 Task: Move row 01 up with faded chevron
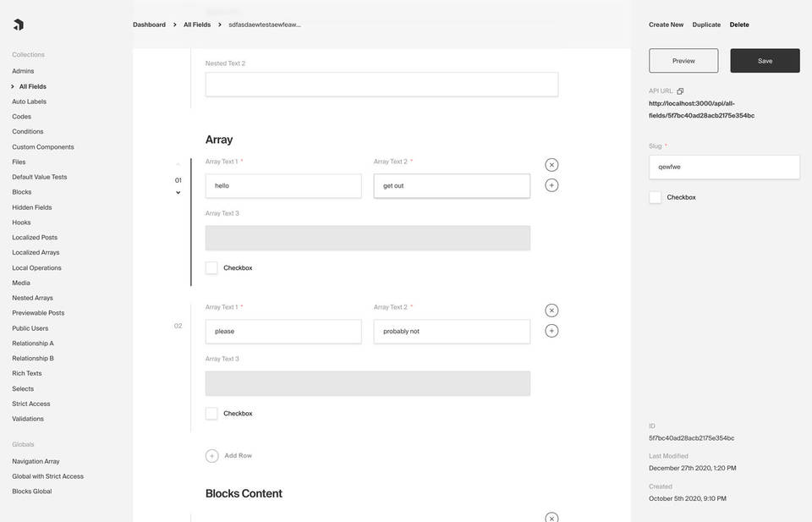click(x=178, y=164)
